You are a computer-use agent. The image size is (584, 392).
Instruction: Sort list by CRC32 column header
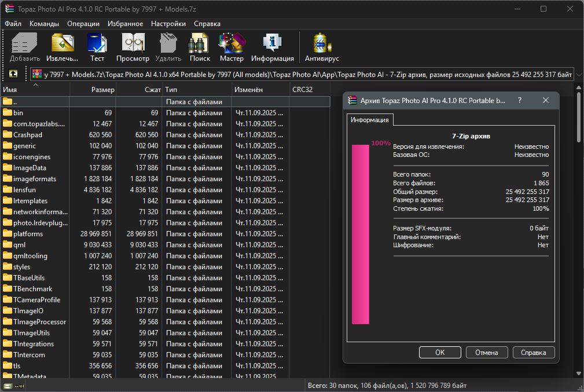coord(310,89)
